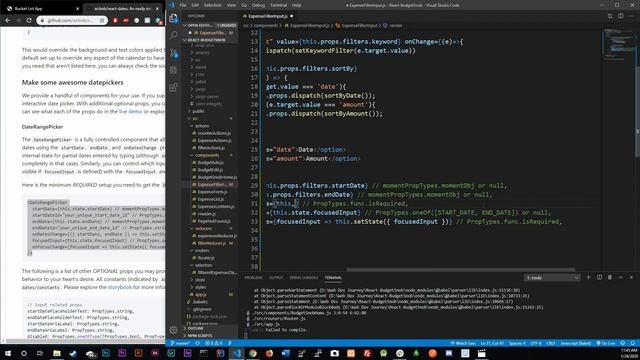This screenshot has width=640, height=360.
Task: Click the storybook link on the GitHub page
Action: pos(120,287)
